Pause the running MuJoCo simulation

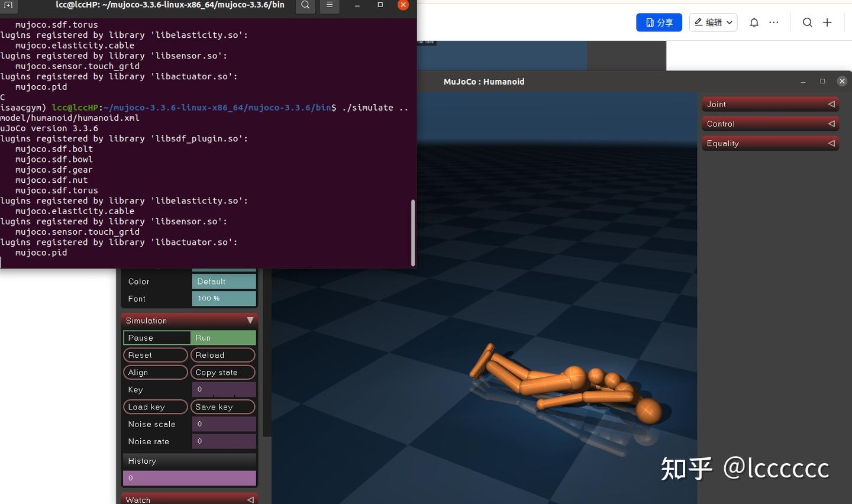pos(157,337)
